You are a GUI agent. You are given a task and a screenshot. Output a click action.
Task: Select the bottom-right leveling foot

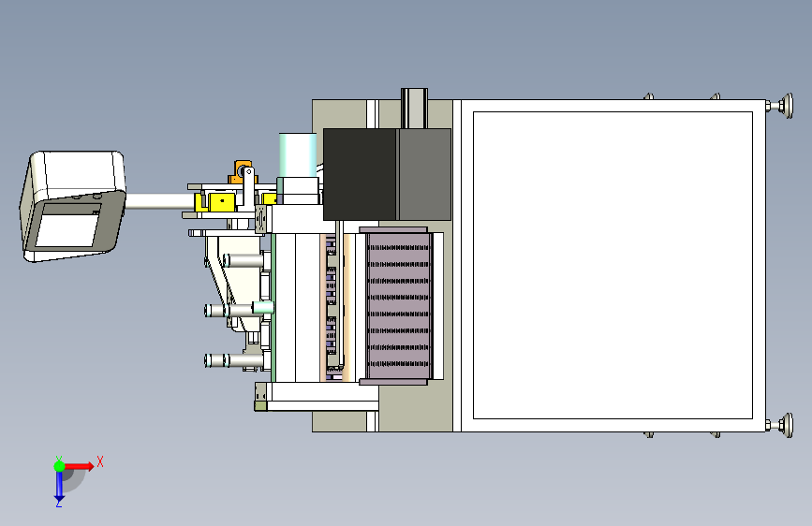tap(781, 426)
